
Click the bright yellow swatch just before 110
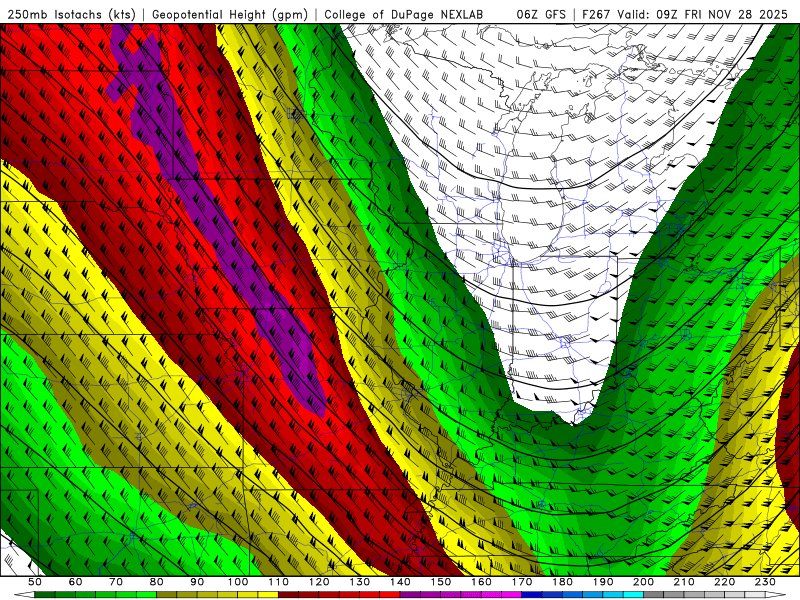tap(268, 594)
